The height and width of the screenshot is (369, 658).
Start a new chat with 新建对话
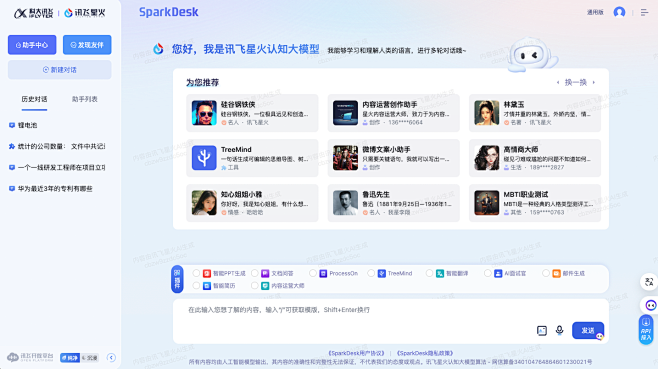coord(60,70)
